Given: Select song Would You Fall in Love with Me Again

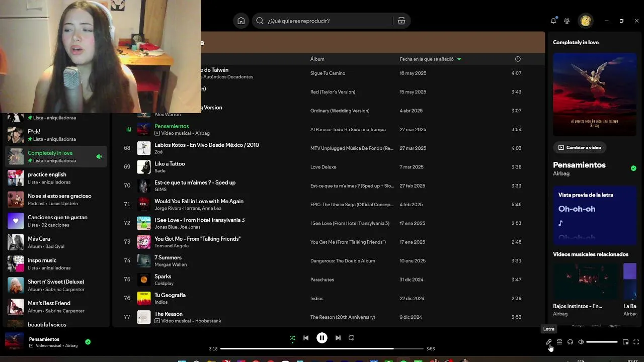Looking at the screenshot, I should pos(199,201).
